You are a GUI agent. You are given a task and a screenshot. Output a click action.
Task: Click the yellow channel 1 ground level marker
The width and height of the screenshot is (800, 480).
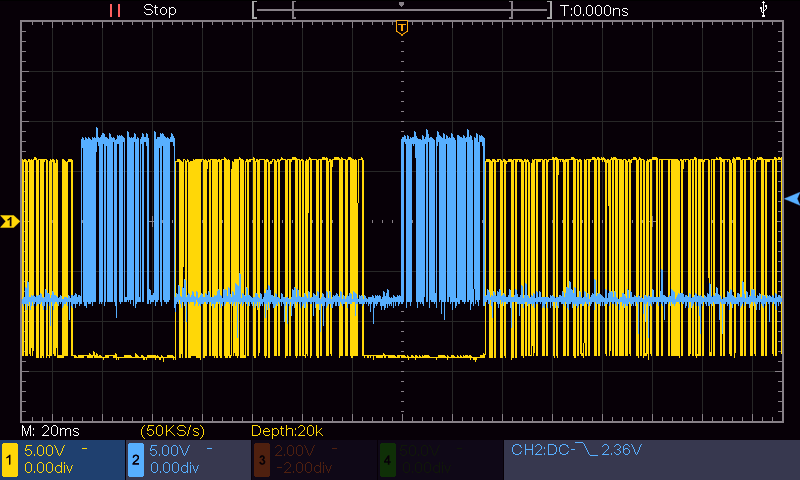point(10,221)
